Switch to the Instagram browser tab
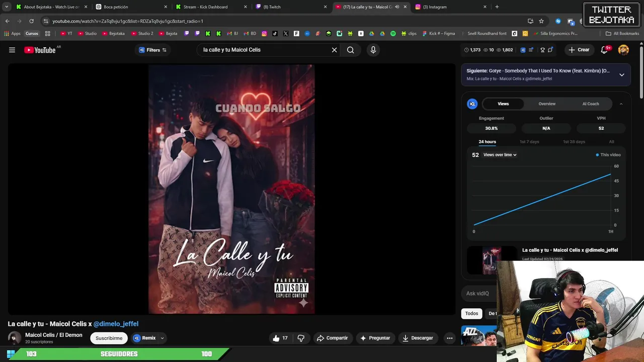Screen dimensions: 644x362 (x=451, y=7)
